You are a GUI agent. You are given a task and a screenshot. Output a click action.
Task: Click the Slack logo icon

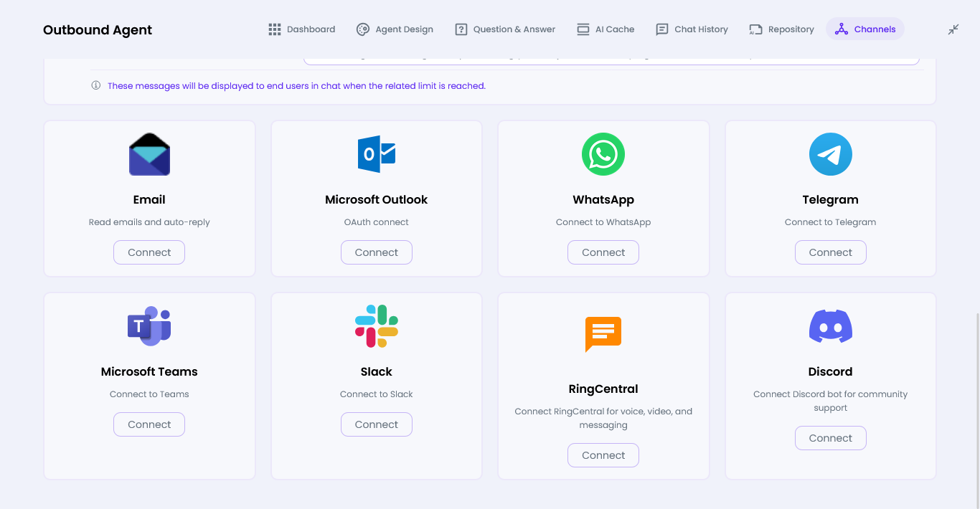tap(377, 326)
